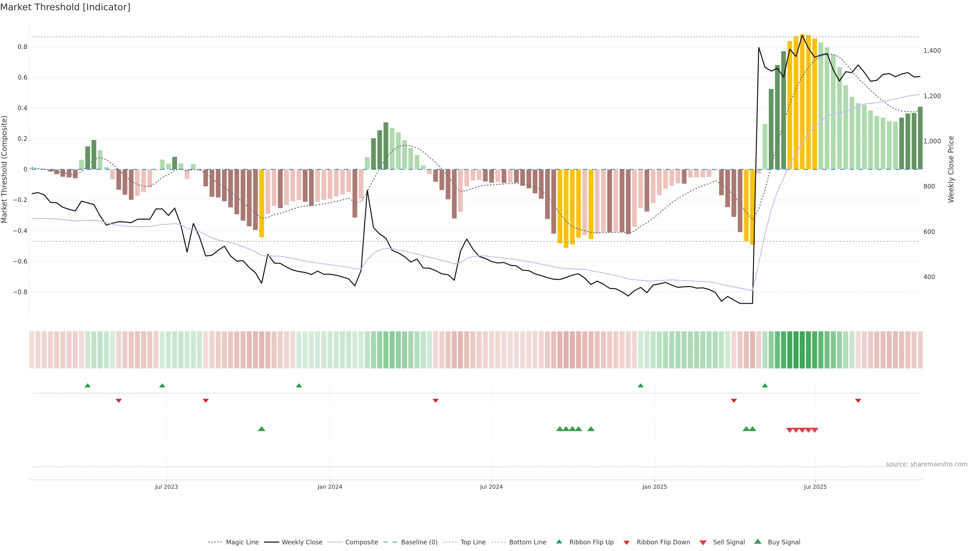Click the Ribbon Flip Up legend icon
The image size is (980, 551).
click(559, 542)
